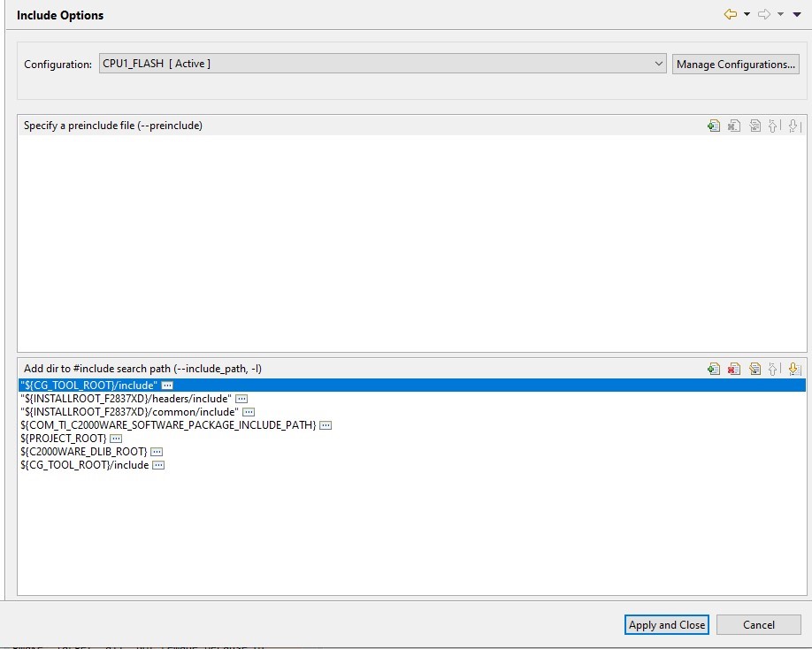
Task: Open the ellipsis editor for COM_TI_C2000WARE path
Action: (325, 424)
